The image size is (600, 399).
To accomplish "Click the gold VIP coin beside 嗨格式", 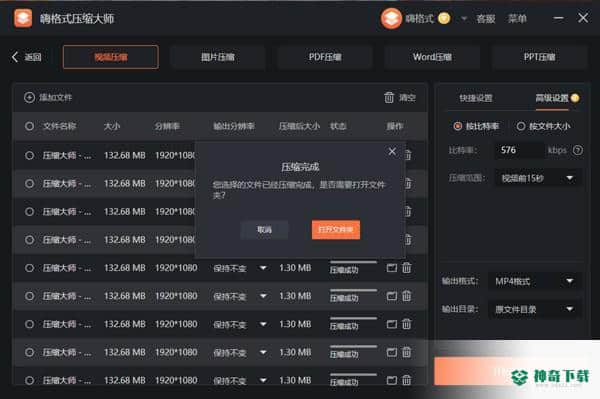I will pos(444,18).
